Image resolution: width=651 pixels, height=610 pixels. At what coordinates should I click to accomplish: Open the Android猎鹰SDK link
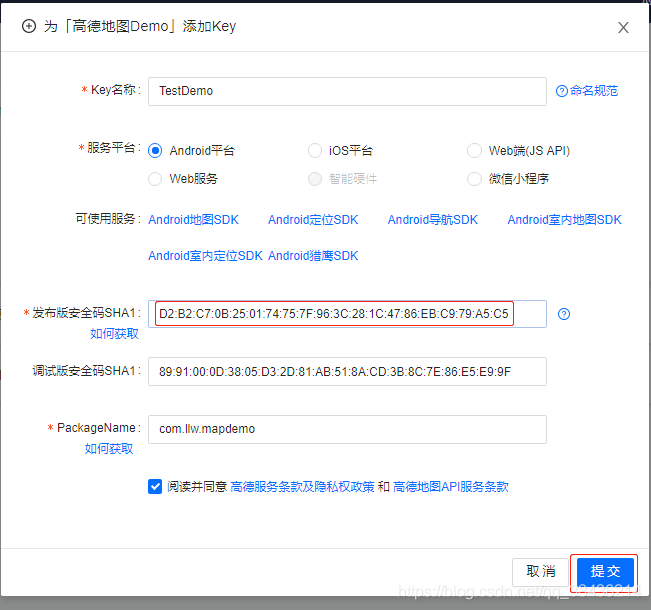(x=313, y=255)
